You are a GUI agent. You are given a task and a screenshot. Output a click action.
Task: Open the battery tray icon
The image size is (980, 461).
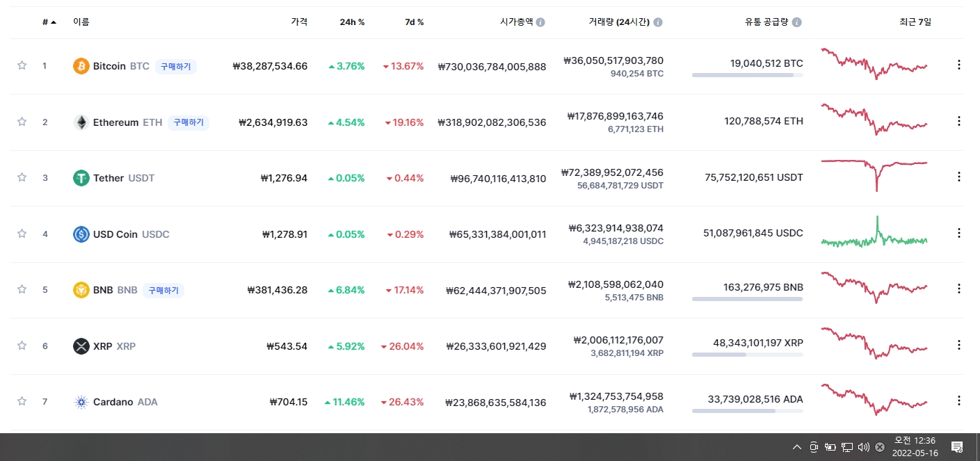830,447
